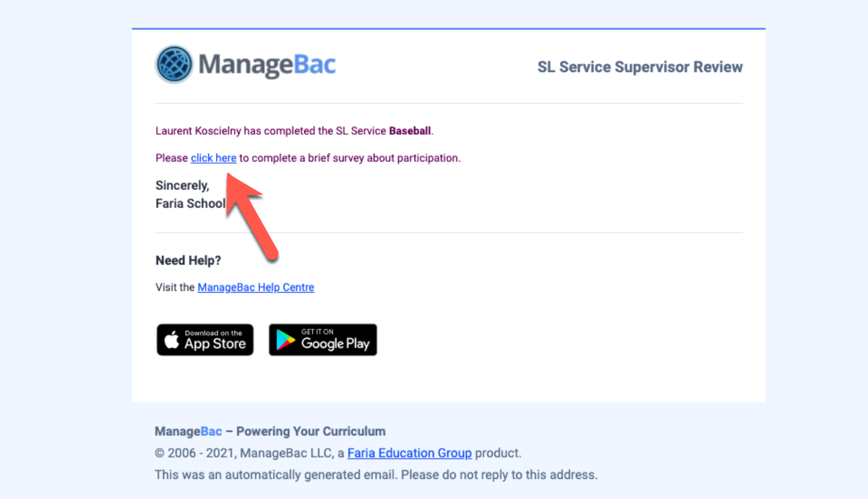Click the Powering Your Curriculum footer tagline
The image size is (868, 499).
click(x=311, y=431)
